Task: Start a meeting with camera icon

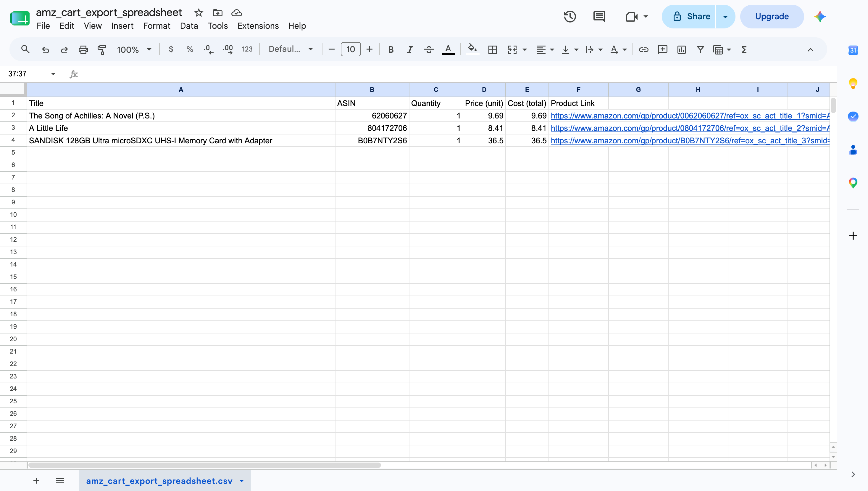Action: click(631, 17)
